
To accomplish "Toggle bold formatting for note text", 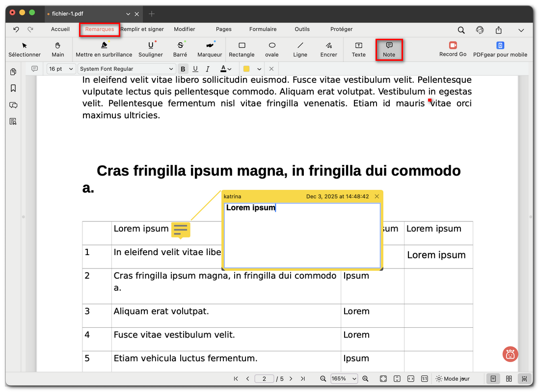I will tap(183, 69).
